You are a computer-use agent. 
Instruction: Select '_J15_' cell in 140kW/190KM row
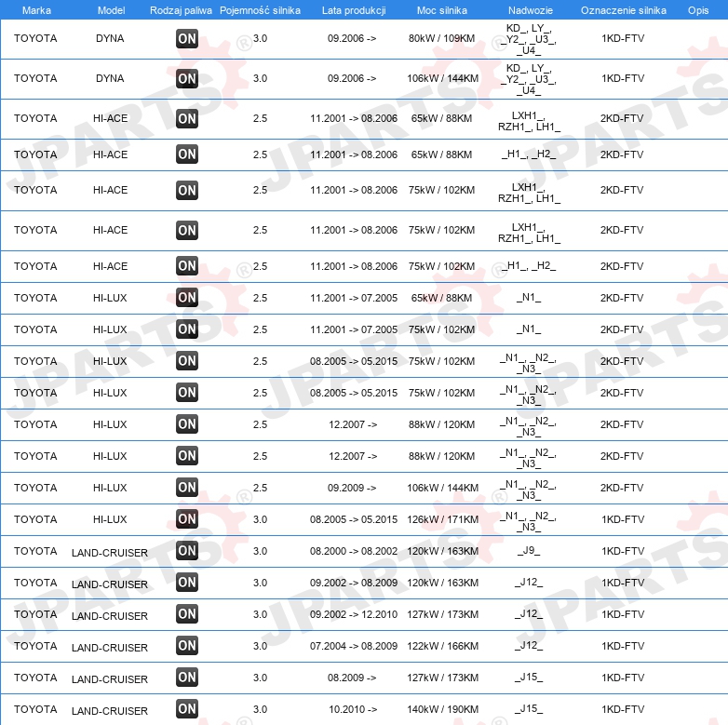[529, 709]
